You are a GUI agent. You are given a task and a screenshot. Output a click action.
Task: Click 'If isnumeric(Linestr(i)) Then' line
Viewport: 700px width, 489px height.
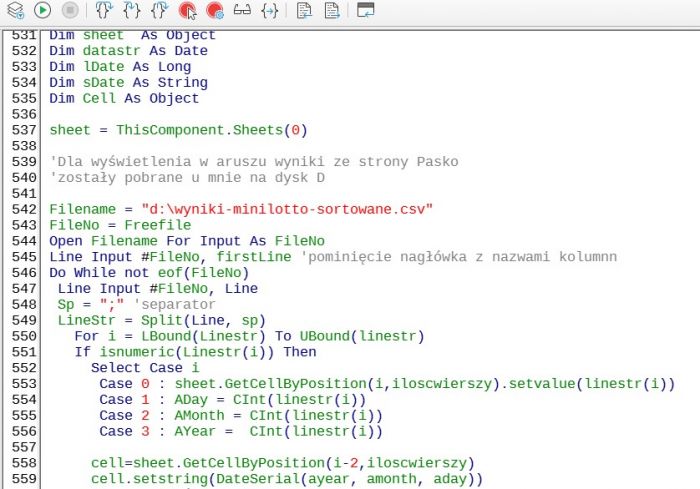click(195, 352)
